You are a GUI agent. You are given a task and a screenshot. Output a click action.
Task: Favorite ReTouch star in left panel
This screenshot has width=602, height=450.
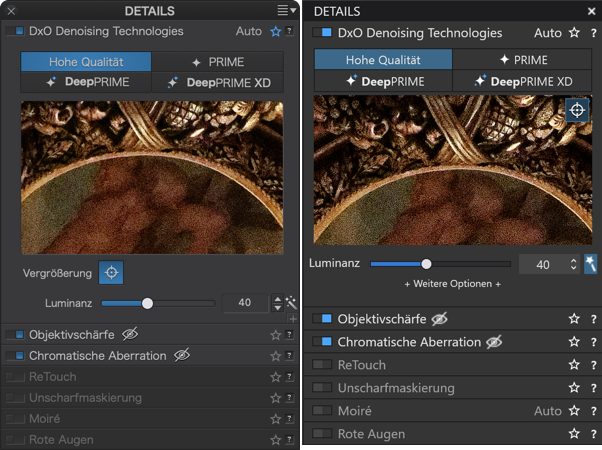276,377
